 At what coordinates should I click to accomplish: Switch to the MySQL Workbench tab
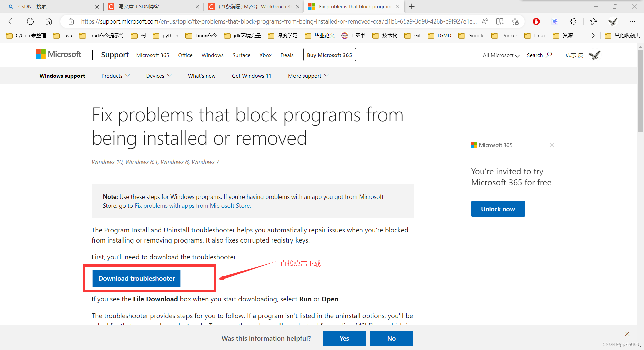pos(253,7)
